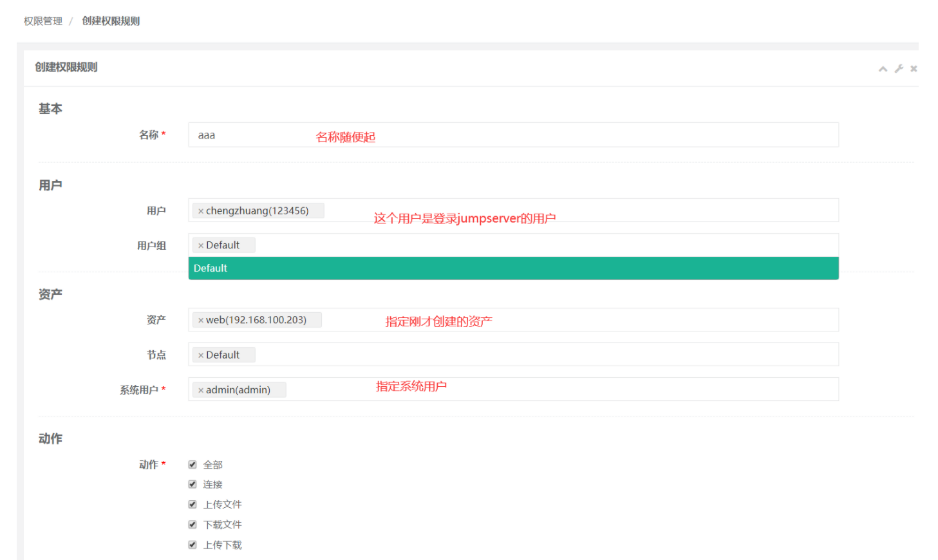Image resolution: width=938 pixels, height=560 pixels.
Task: Open the 用户 multi-select field
Action: [513, 210]
